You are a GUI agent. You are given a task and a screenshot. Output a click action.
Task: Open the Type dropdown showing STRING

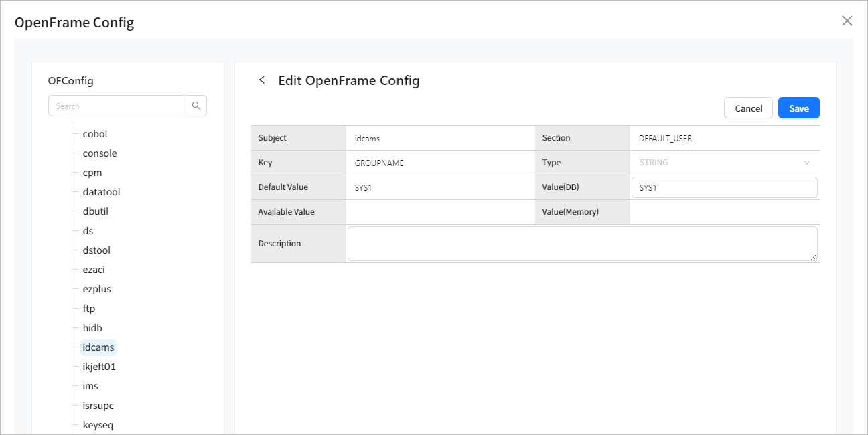[724, 163]
